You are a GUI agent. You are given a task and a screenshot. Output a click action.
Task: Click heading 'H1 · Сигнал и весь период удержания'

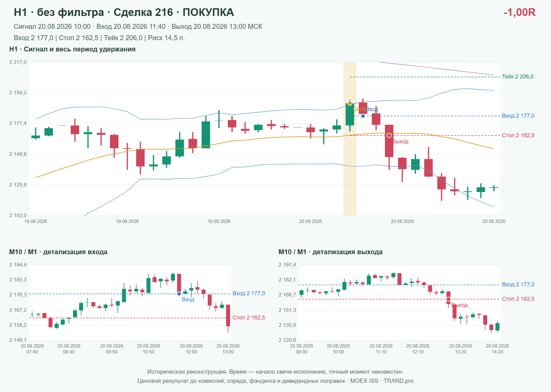[x=72, y=49]
